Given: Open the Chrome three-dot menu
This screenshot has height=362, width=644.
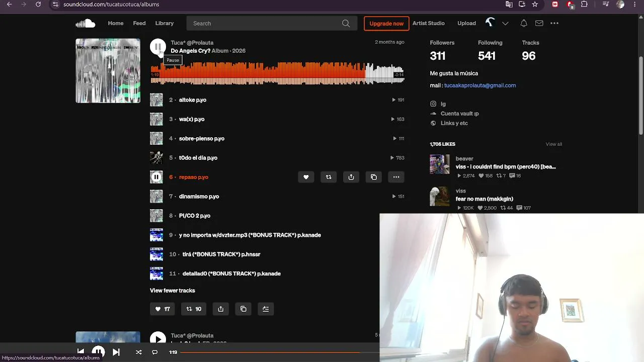Looking at the screenshot, I should tap(635, 5).
